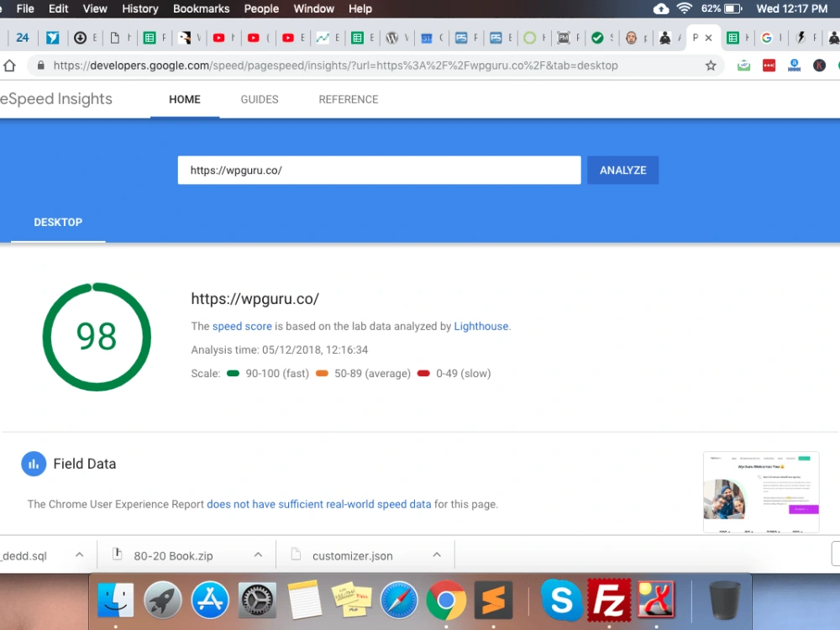Image resolution: width=840 pixels, height=630 pixels.
Task: Click the ANALYZE button
Action: [623, 170]
